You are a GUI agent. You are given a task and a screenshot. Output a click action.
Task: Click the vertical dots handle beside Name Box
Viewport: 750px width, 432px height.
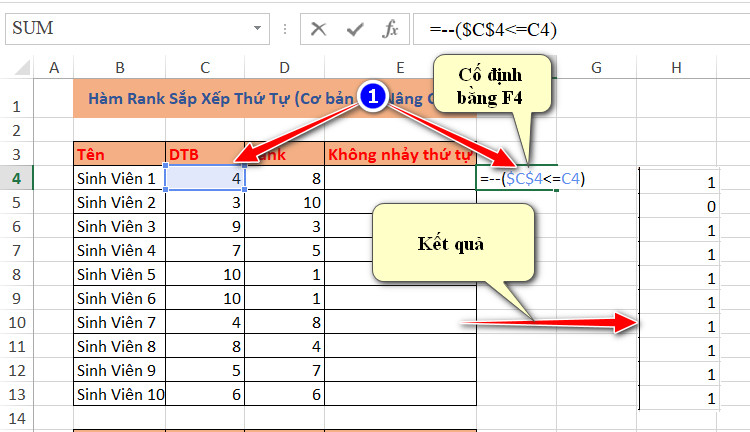285,29
